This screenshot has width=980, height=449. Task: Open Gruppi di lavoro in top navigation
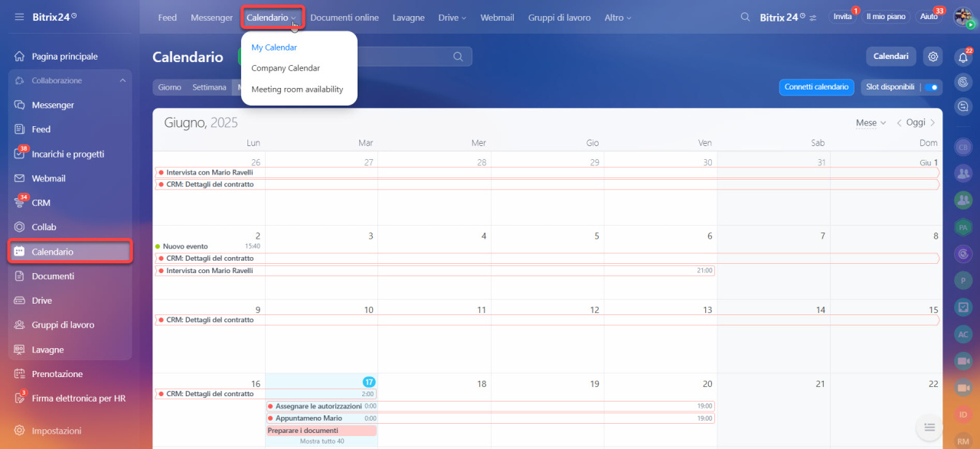(x=560, y=18)
